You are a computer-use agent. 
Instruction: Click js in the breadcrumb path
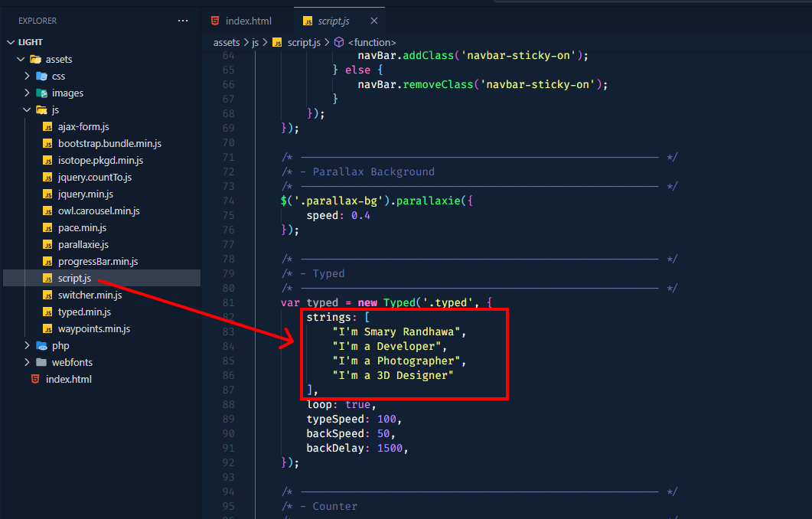[256, 42]
